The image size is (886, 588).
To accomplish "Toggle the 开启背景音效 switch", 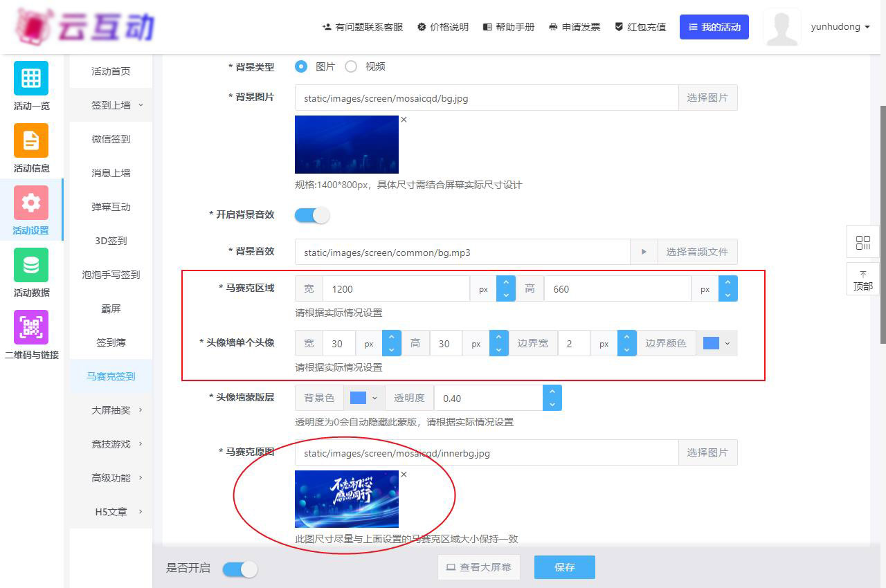I will click(312, 215).
